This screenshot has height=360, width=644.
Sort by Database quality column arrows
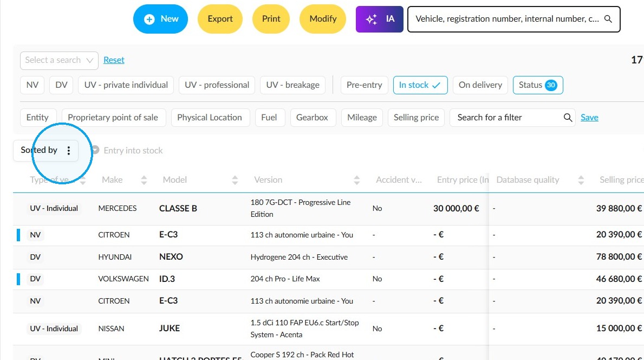(581, 180)
